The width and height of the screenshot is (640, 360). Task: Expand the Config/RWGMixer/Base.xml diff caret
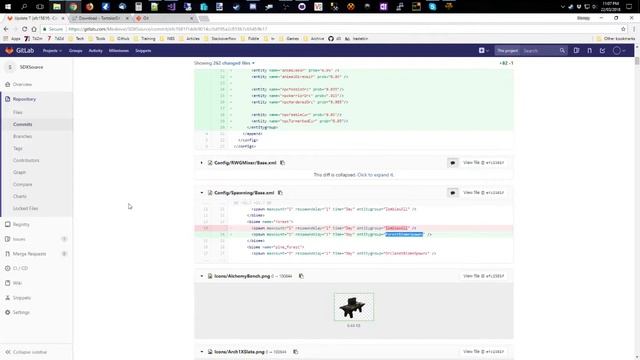click(x=201, y=163)
